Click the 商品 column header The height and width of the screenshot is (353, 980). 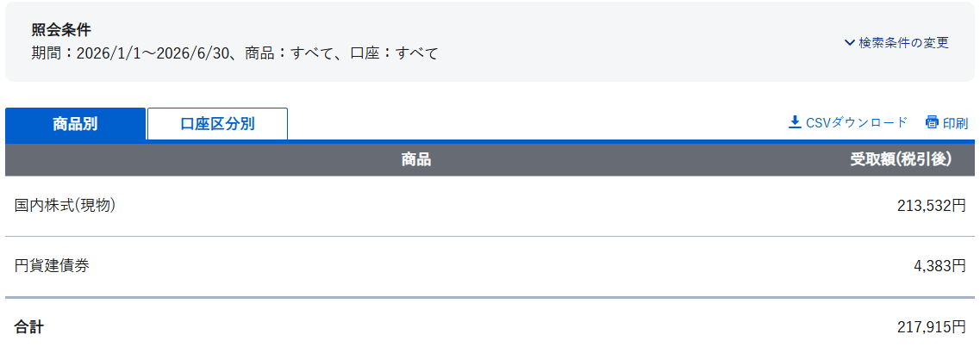tap(416, 160)
